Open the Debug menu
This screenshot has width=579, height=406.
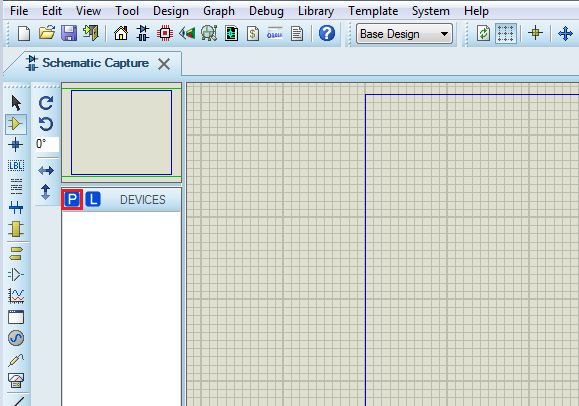(266, 11)
